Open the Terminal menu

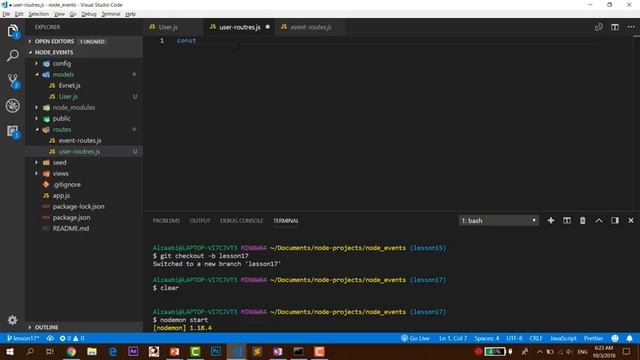point(111,14)
